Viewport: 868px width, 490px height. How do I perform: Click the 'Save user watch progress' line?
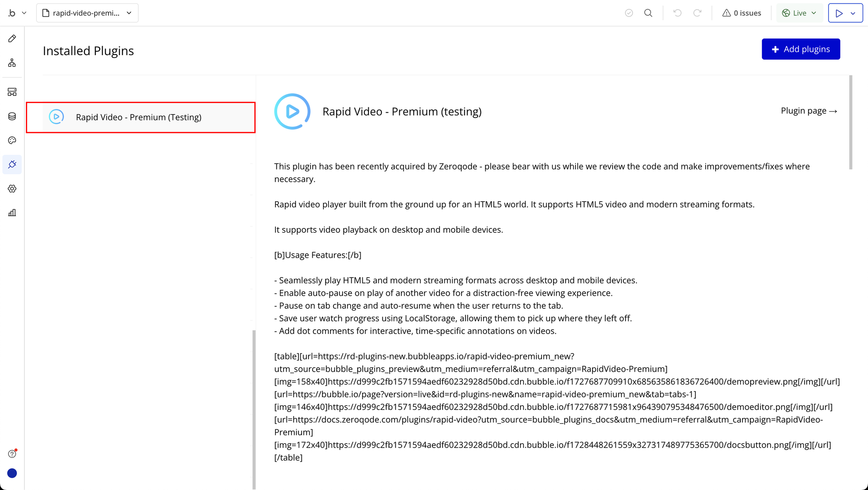pos(453,318)
